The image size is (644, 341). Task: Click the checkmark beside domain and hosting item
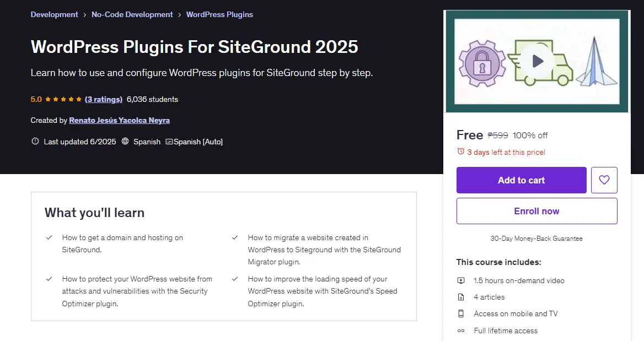pos(49,237)
